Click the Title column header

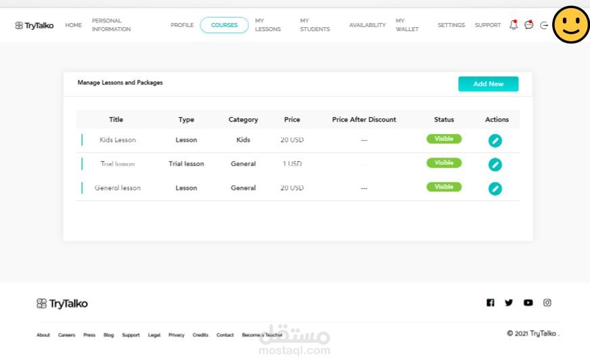click(x=116, y=119)
